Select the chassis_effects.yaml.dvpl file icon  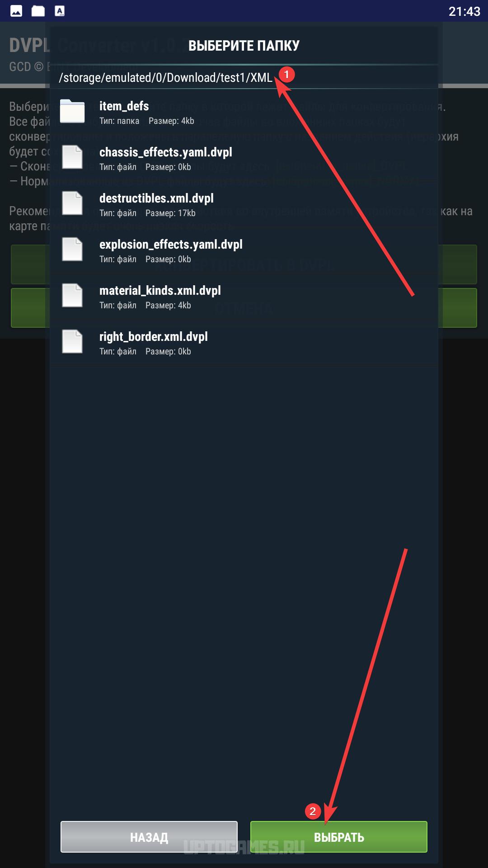tap(72, 157)
